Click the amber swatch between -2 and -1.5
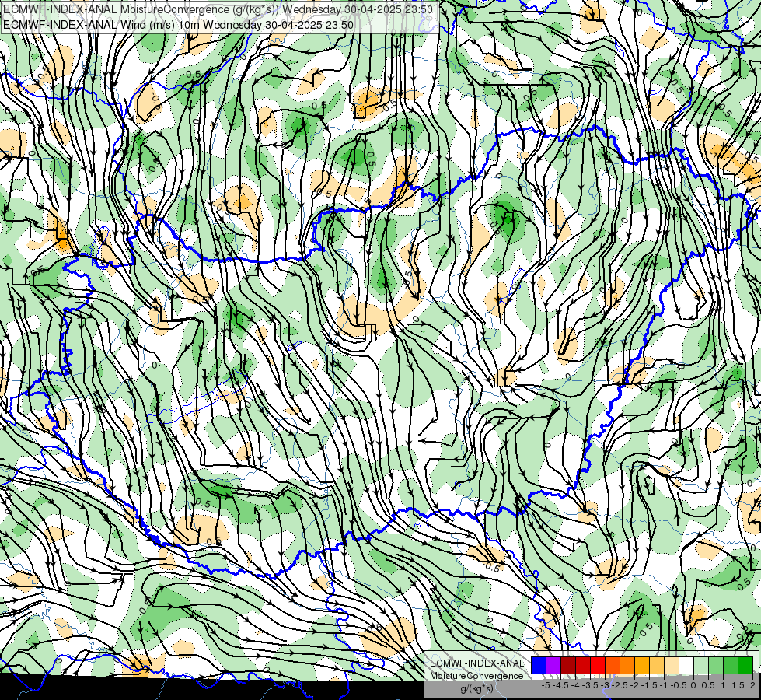The height and width of the screenshot is (700, 761). point(642,665)
